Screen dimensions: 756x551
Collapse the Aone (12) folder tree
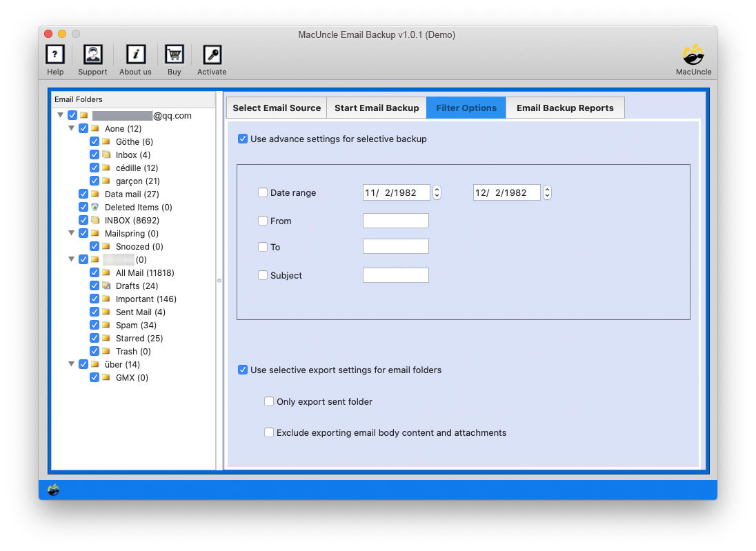(x=72, y=128)
